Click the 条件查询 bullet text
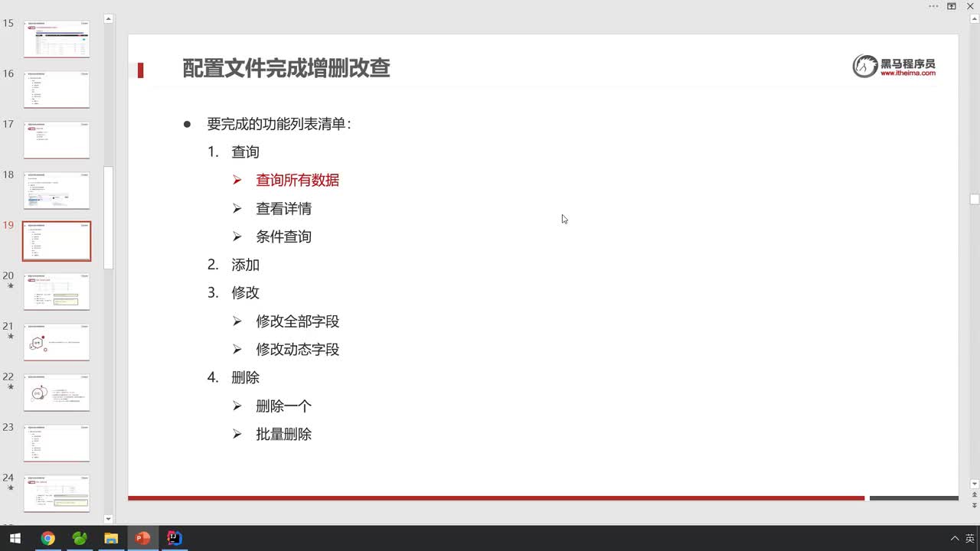 point(283,237)
